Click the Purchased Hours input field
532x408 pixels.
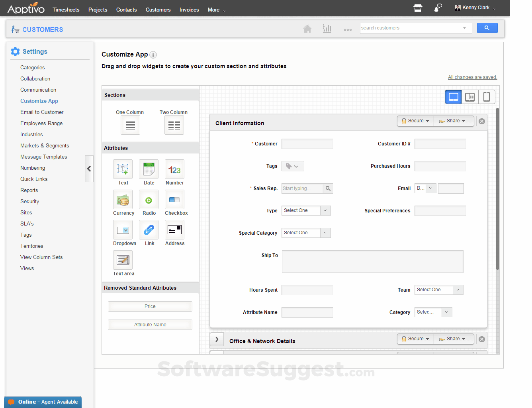440,166
